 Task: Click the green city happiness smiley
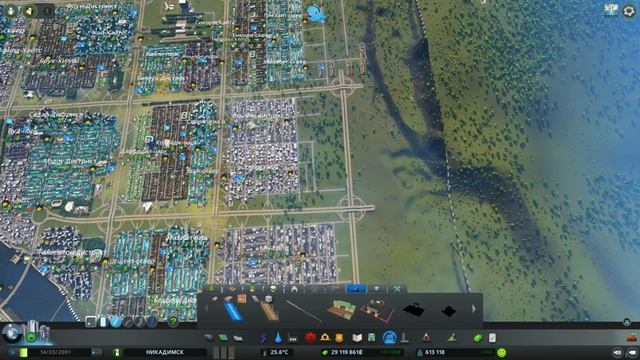(502, 352)
